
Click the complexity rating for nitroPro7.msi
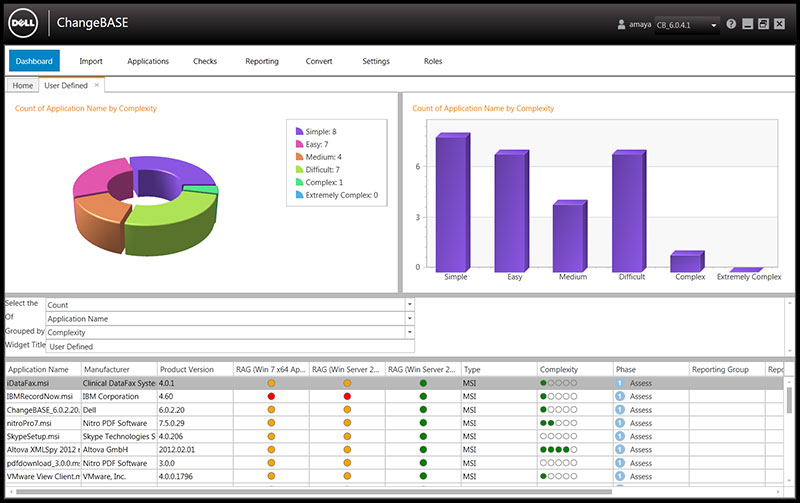click(559, 423)
